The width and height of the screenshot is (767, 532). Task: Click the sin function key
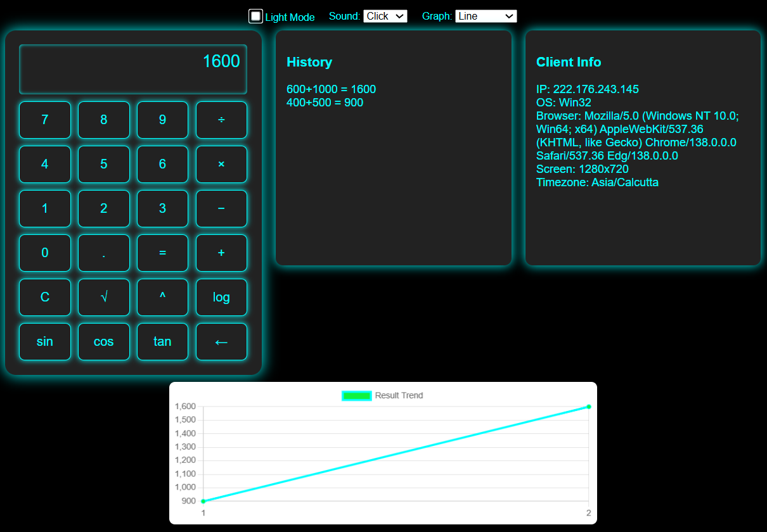pyautogui.click(x=45, y=341)
